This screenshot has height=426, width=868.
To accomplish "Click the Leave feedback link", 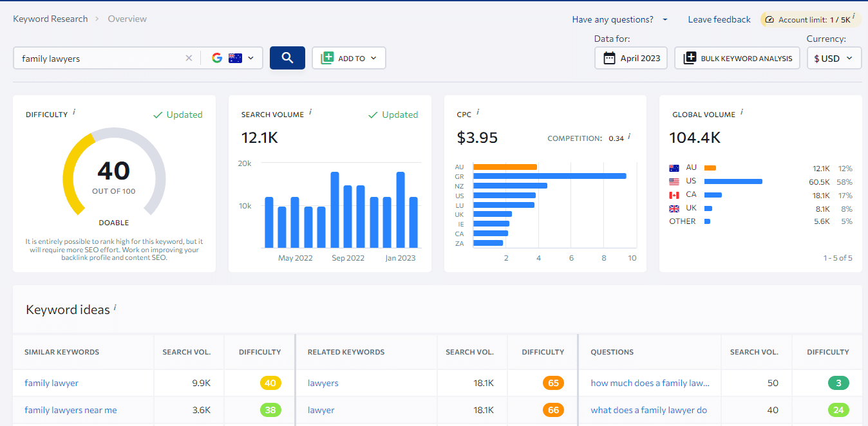I will 719,19.
